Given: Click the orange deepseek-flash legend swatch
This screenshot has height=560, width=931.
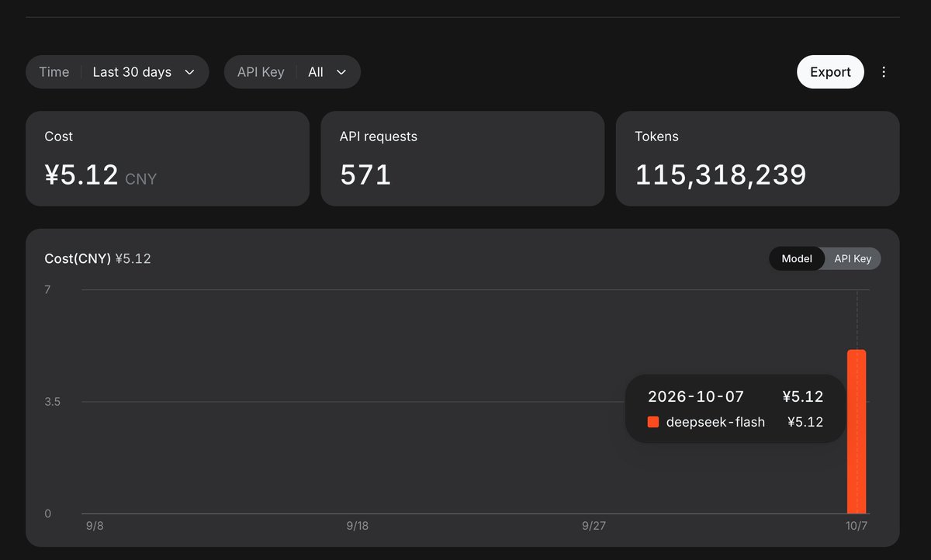Looking at the screenshot, I should pos(653,423).
